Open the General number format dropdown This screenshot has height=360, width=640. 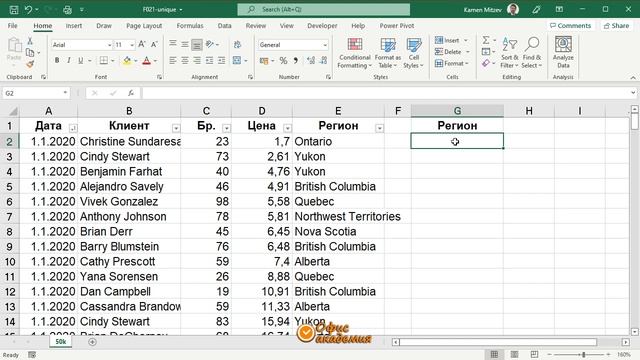click(x=325, y=45)
